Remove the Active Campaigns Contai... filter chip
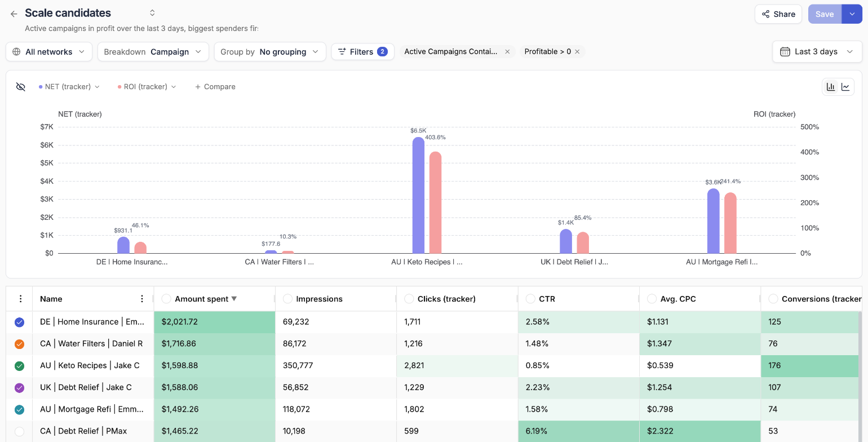This screenshot has width=868, height=442. pos(507,52)
